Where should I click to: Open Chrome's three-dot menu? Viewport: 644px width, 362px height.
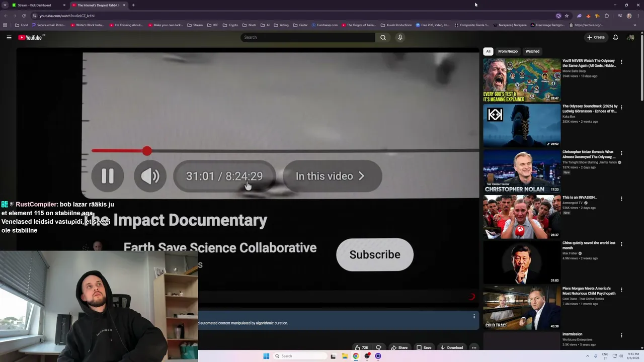pos(637,16)
